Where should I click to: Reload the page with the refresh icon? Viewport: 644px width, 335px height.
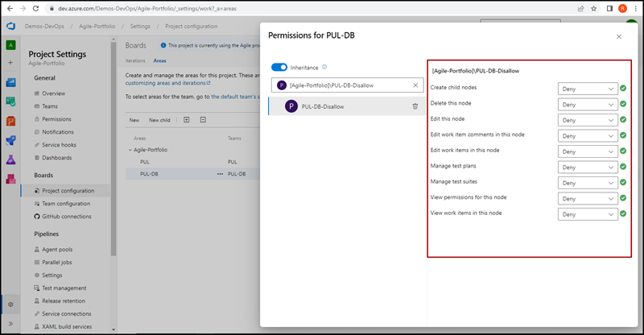click(x=35, y=8)
